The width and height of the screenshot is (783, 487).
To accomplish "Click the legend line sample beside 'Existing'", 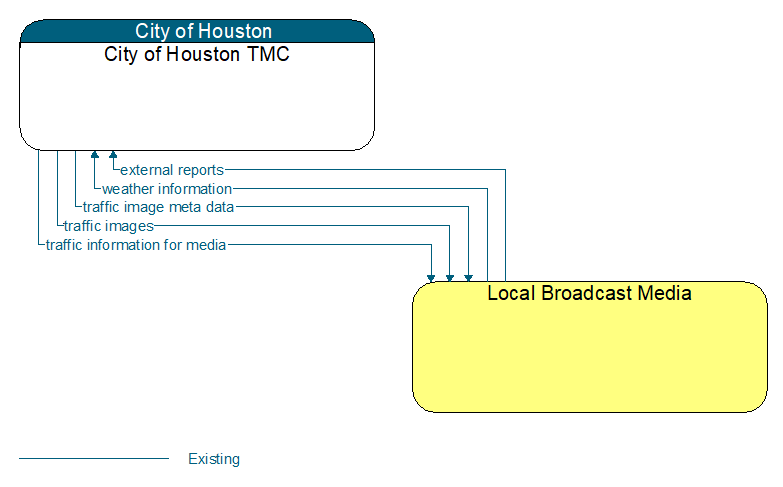I will tap(94, 458).
